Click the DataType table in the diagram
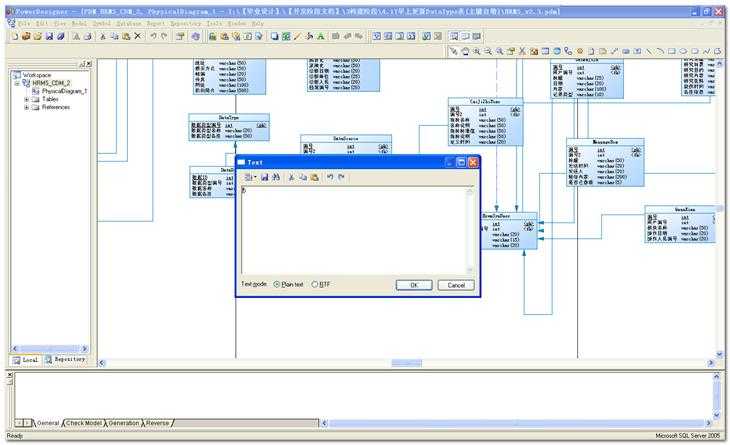The image size is (730, 445). (229, 127)
